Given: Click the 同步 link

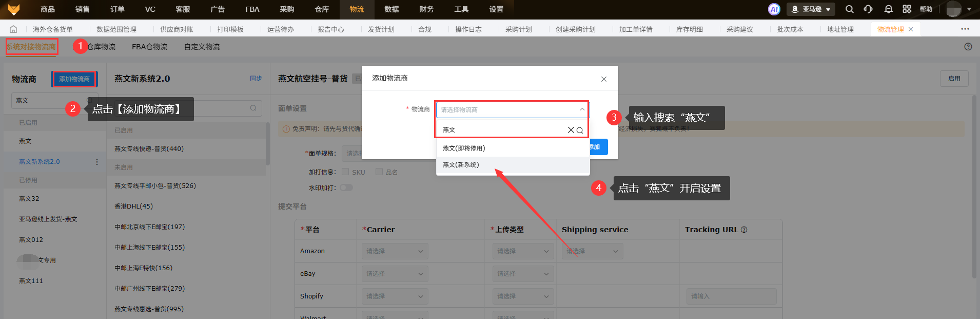Looking at the screenshot, I should point(256,79).
